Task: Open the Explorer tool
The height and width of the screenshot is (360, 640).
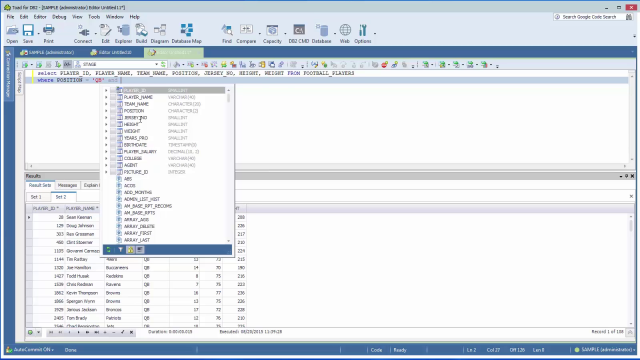Action: (x=123, y=33)
